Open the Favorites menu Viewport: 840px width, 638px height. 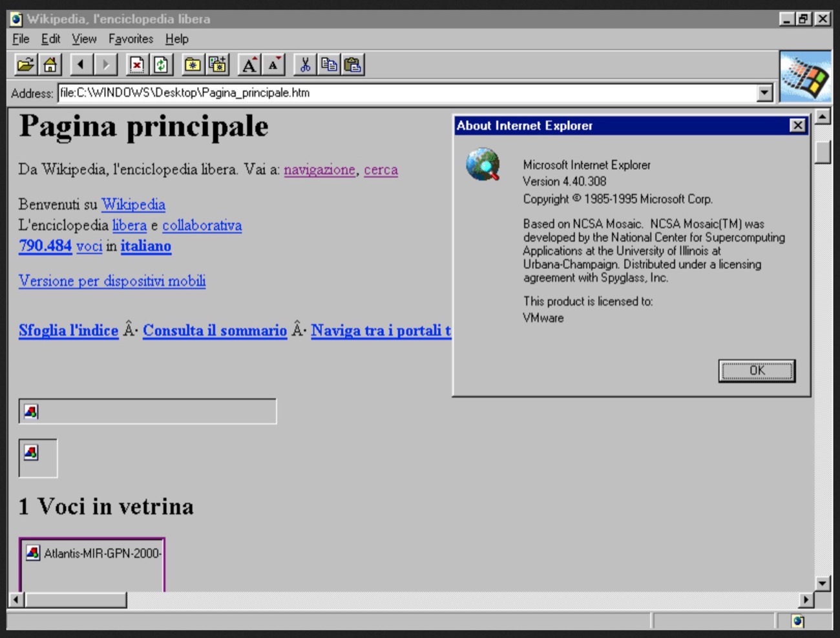[x=131, y=39]
